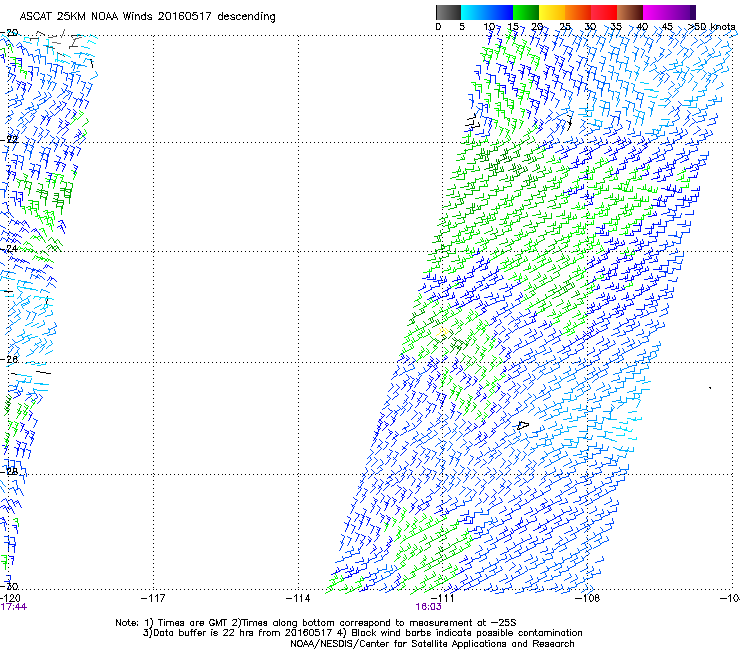Click the -114 longitude axis label
740x650 pixels.
298,599
